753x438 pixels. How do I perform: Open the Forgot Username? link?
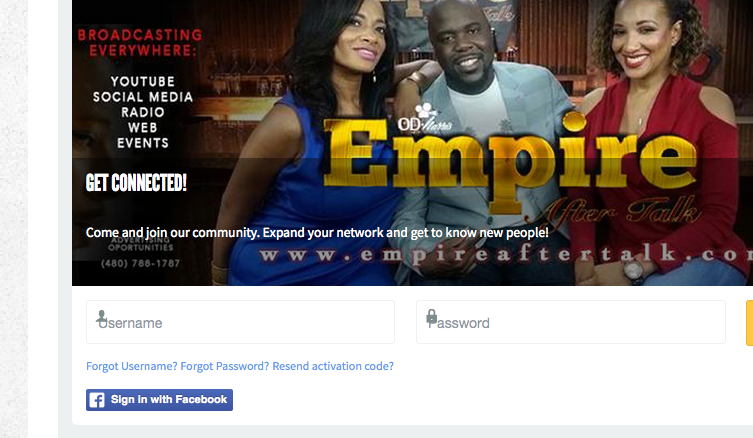pos(132,366)
